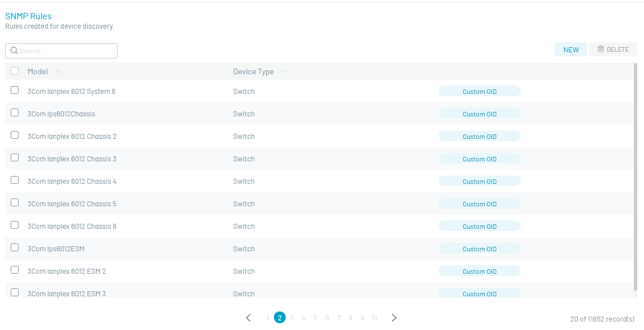Screen dimensions: 644x330
Task: Open Custom OID for 3Com lps6012ESM
Action: (480, 248)
